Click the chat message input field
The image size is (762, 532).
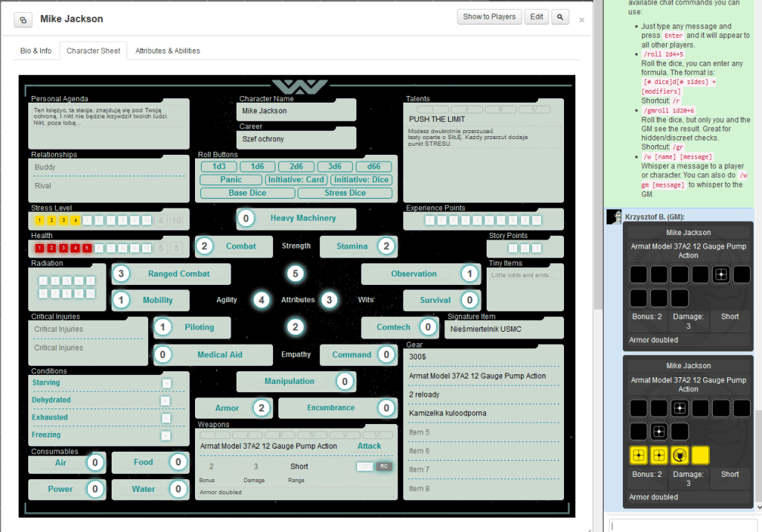coord(682,525)
